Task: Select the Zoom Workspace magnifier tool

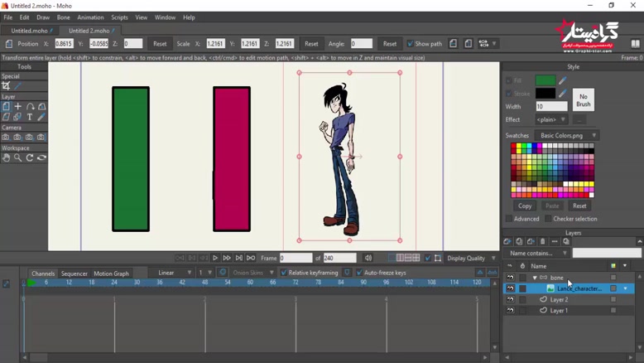Action: point(17,157)
